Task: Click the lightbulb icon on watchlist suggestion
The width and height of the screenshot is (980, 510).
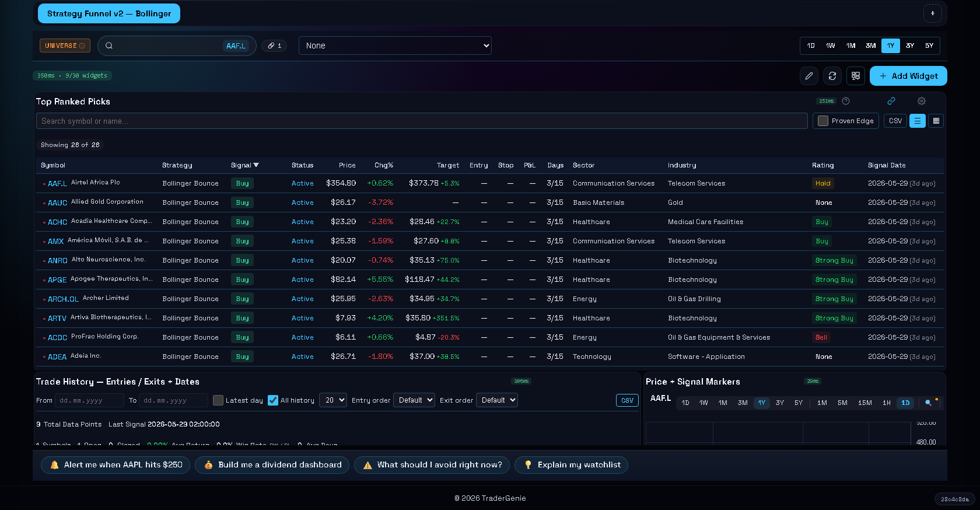Action: pos(528,465)
